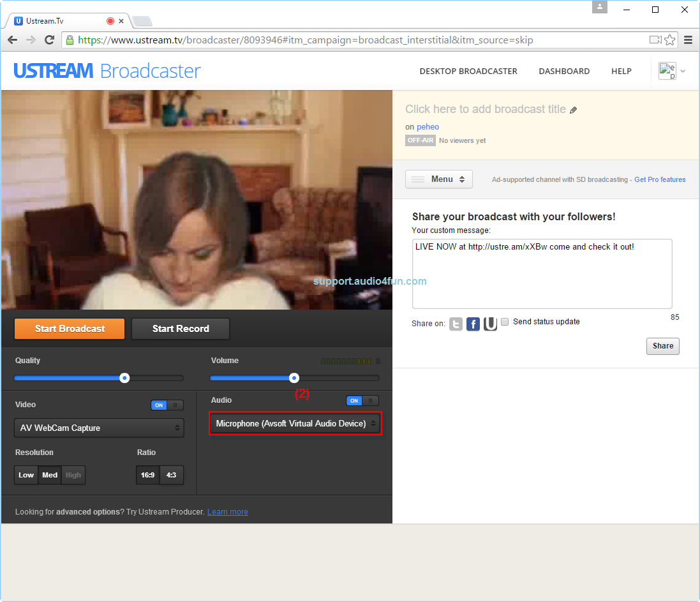Viewport: 700px width, 602px height.
Task: Choose 4:3 ratio
Action: point(172,475)
